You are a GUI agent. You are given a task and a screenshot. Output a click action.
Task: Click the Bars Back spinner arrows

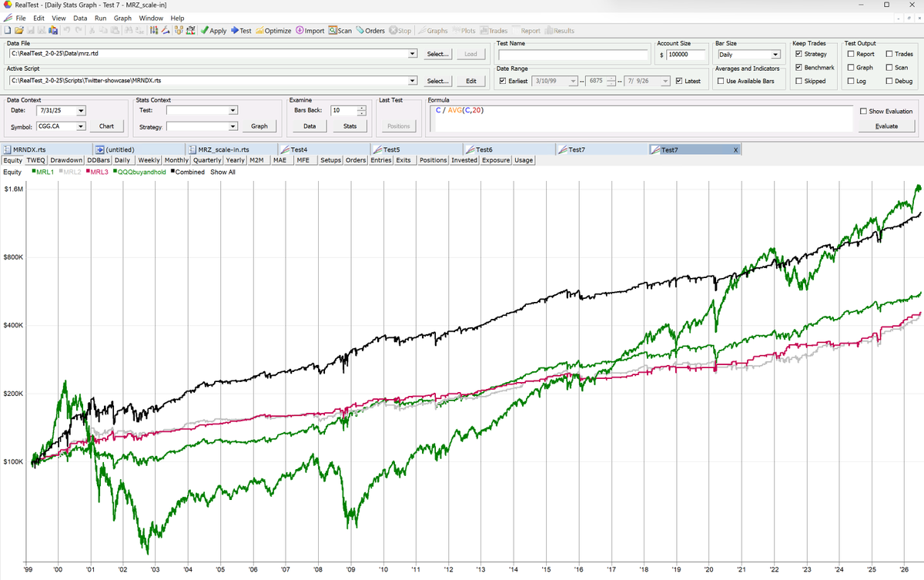coord(362,111)
